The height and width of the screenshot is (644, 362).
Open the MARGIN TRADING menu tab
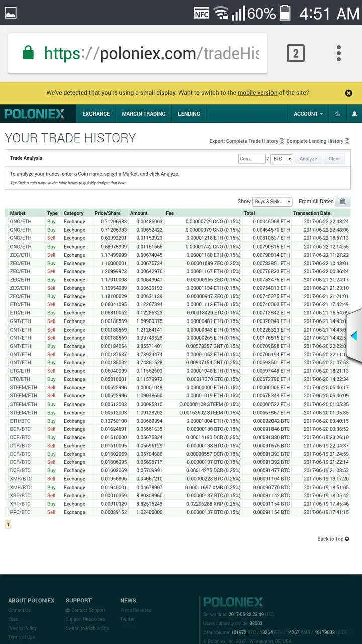(x=144, y=114)
